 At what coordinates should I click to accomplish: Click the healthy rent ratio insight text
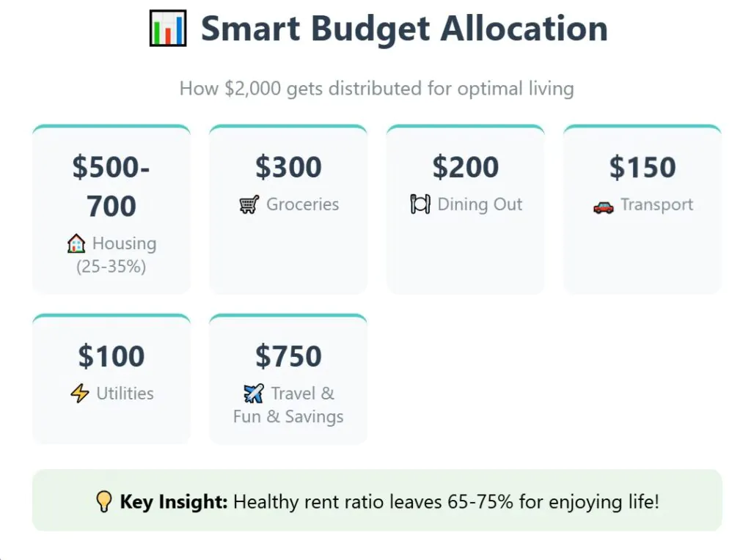446,502
